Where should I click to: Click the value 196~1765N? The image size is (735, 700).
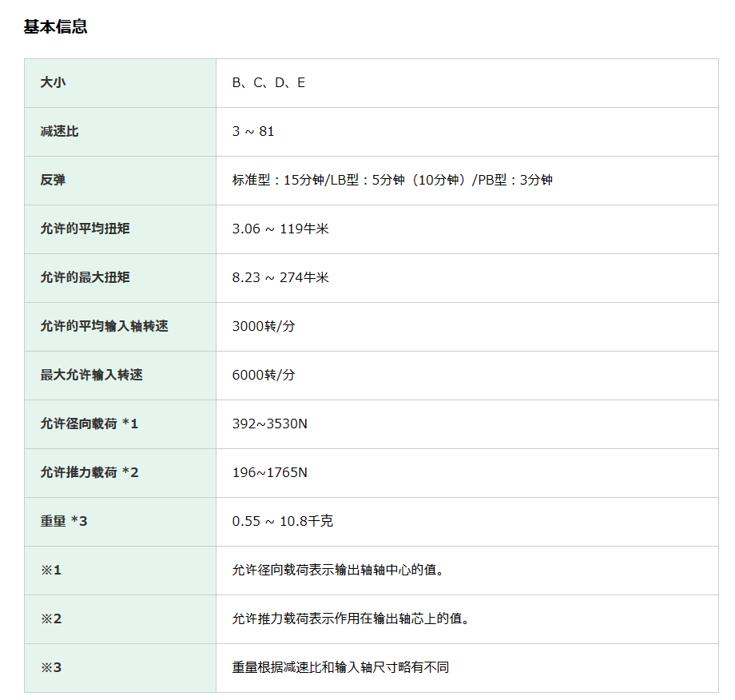[x=269, y=472]
